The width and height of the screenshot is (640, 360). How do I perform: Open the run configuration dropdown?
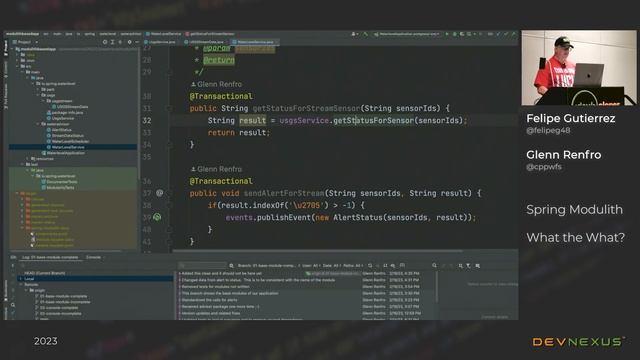(407, 34)
